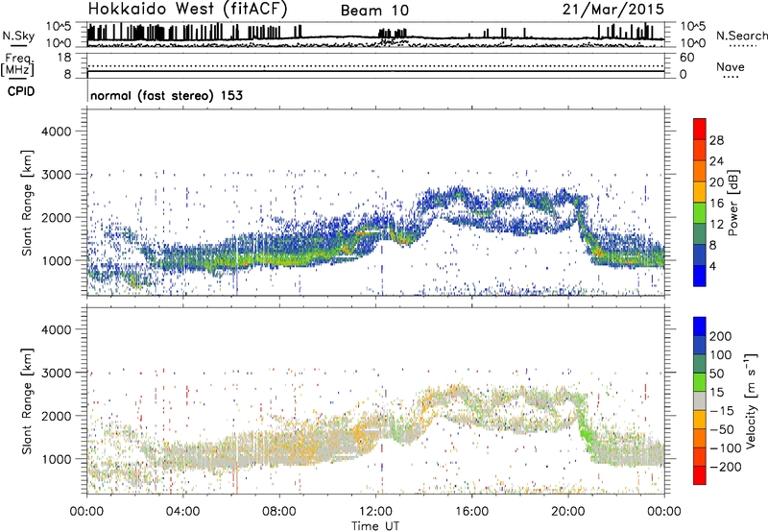
Task: Click the 'Time UT' axis label
Action: coord(375,526)
